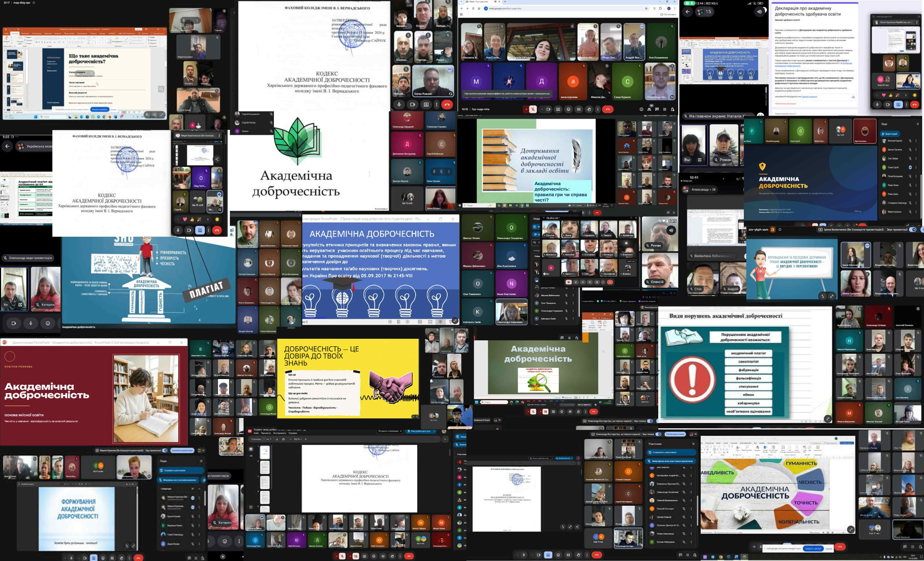Unmute microphone in the fuz-vuqe-mhs Meet toolbar
Image resolution: width=924 pixels, height=561 pixels.
pos(533,109)
